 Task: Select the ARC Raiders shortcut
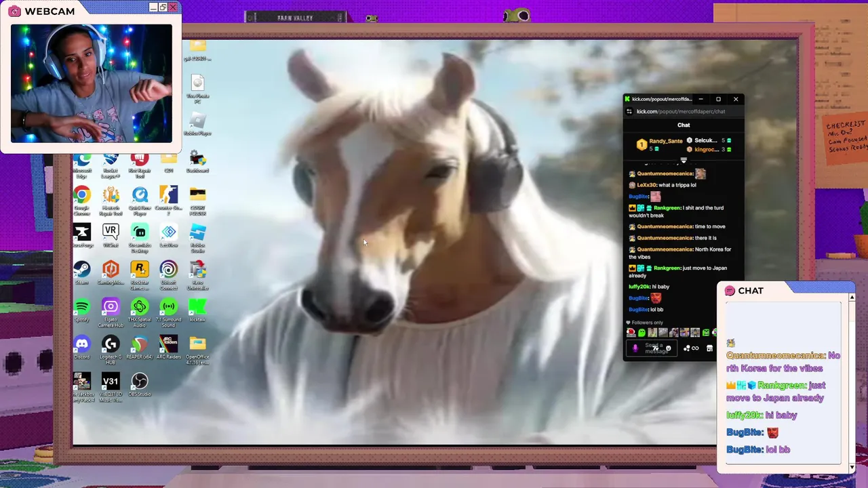[168, 348]
